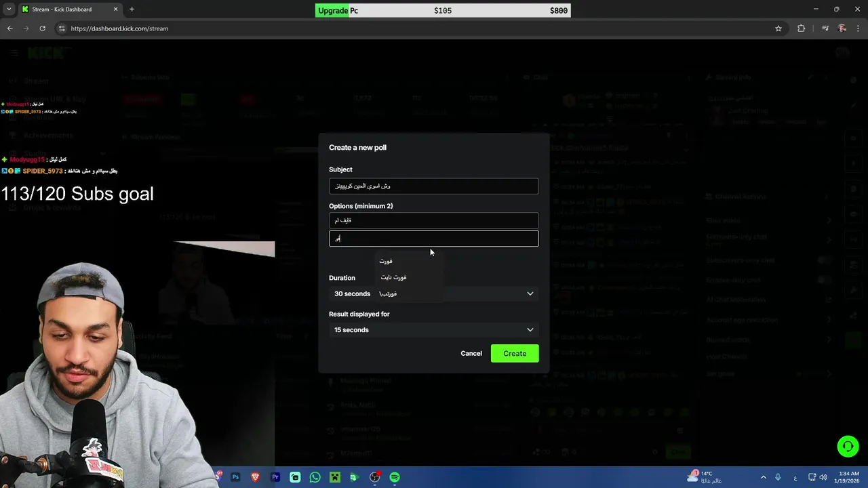Open the Result displayed for dropdown
This screenshot has height=488, width=868.
[x=434, y=330]
